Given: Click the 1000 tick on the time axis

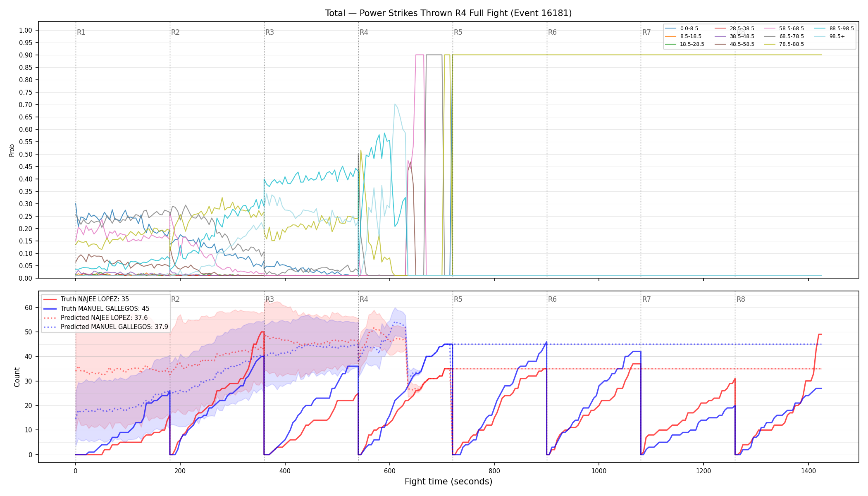Looking at the screenshot, I should coord(599,470).
